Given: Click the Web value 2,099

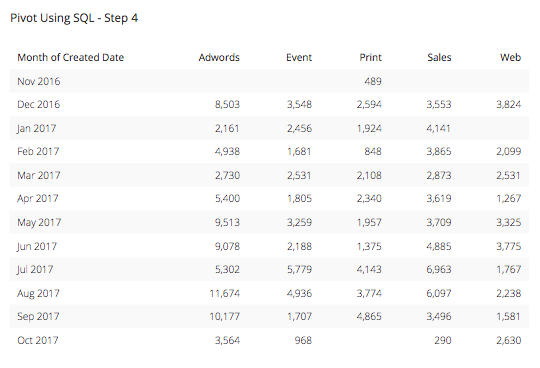Looking at the screenshot, I should click(x=509, y=151).
